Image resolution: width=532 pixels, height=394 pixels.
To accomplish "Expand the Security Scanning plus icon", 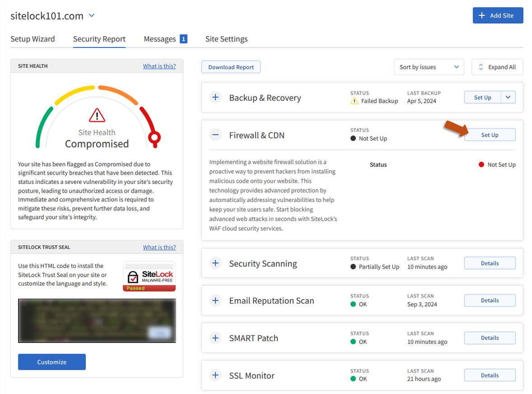I will click(216, 263).
